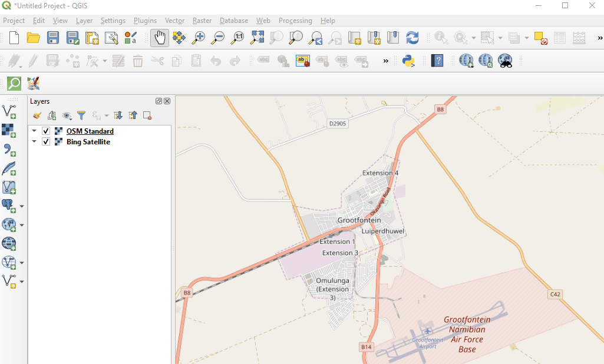Click the Zoom Full extent icon
The width and height of the screenshot is (604, 364).
coord(257,38)
